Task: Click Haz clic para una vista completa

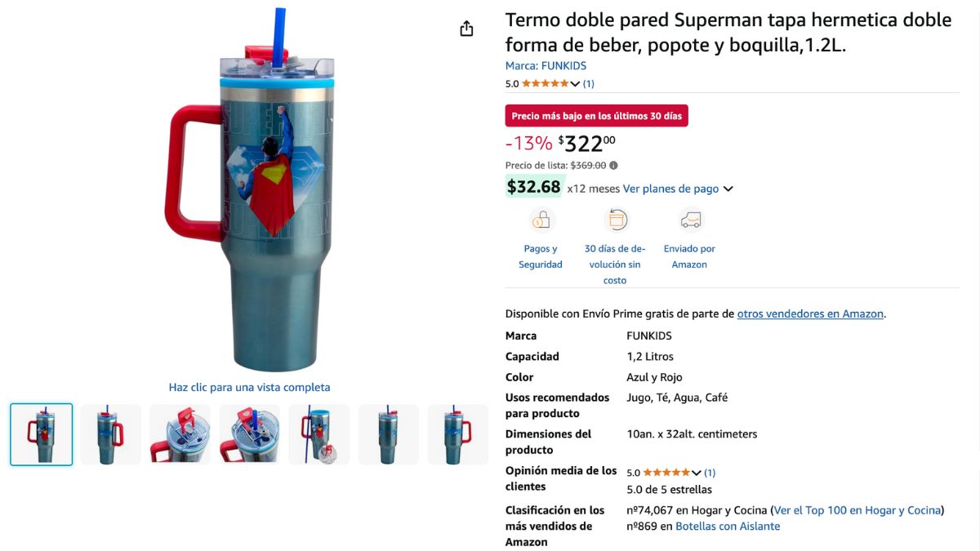Action: (249, 388)
